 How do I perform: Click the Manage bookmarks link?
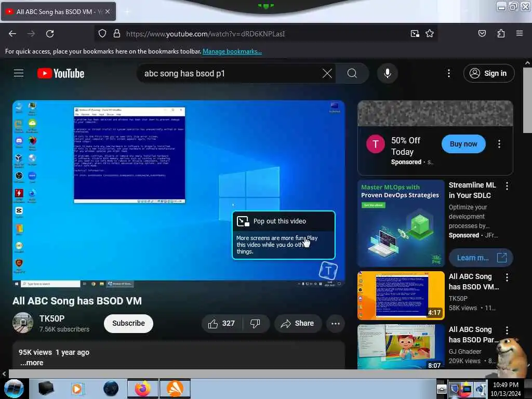pyautogui.click(x=232, y=51)
